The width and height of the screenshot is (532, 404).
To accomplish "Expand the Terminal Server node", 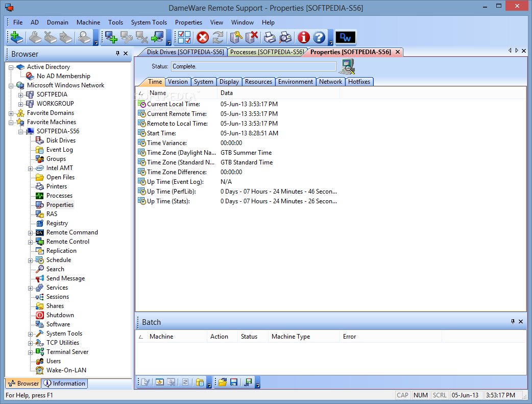I will [x=30, y=352].
